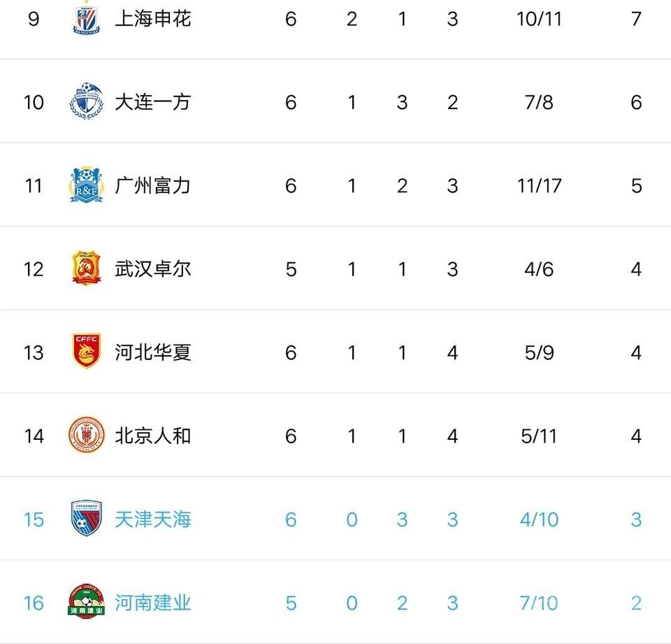The image size is (671, 644).
Task: Open the 武汉卓尔 club link
Action: click(x=152, y=269)
